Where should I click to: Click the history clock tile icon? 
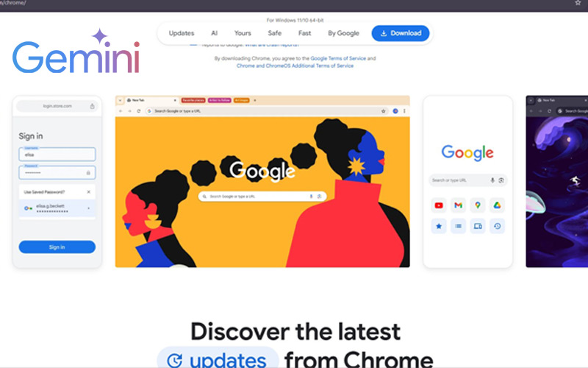498,226
